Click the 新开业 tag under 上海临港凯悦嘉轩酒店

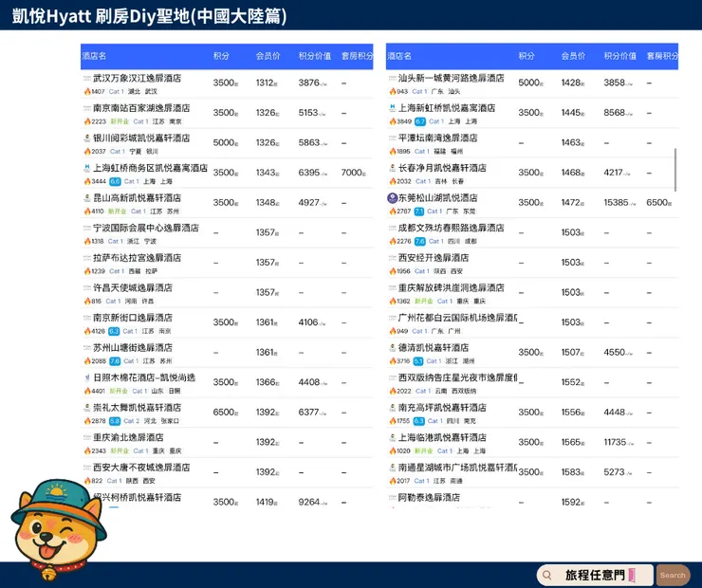click(x=423, y=451)
